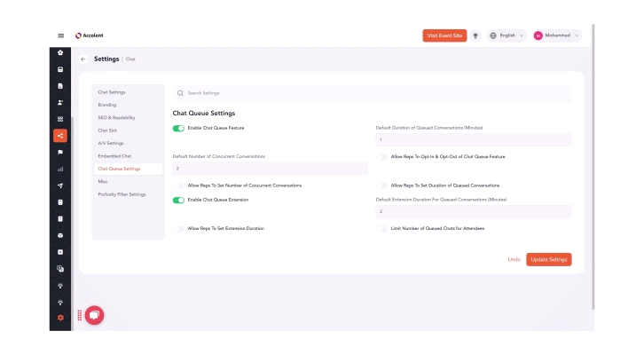644x355 pixels.
Task: Click the back arrow beside Settings
Action: (83, 59)
